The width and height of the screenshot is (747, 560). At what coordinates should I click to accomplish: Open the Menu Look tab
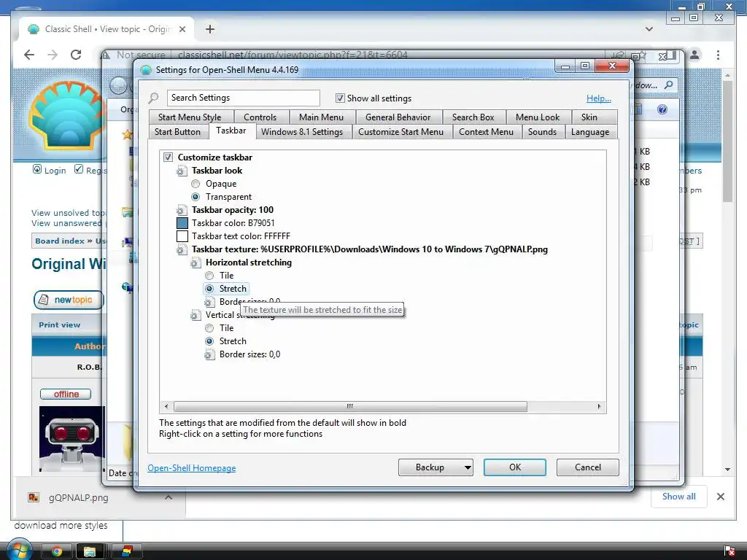point(538,117)
